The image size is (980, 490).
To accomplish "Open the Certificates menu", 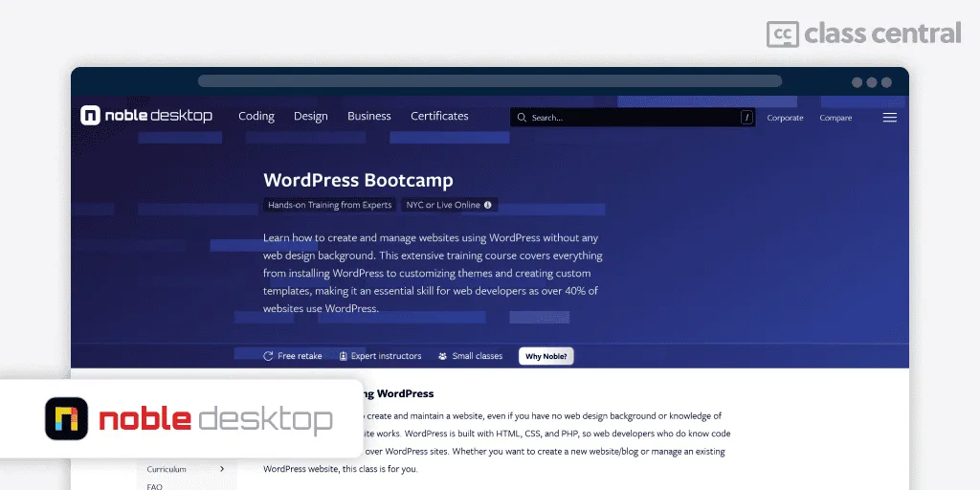I will point(439,116).
